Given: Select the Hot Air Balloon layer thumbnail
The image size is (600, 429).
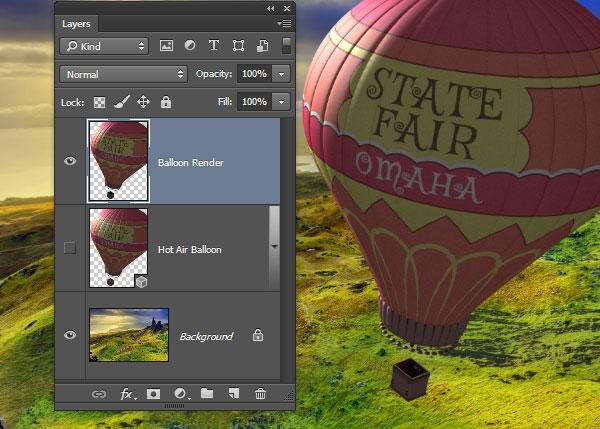Looking at the screenshot, I should 118,248.
